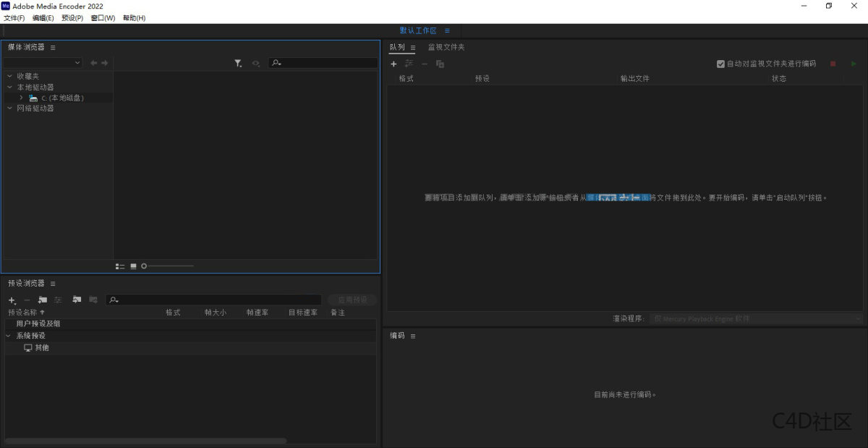Screen dimensions: 868x448
Task: Open the 帮助(H) menu
Action: pos(134,17)
